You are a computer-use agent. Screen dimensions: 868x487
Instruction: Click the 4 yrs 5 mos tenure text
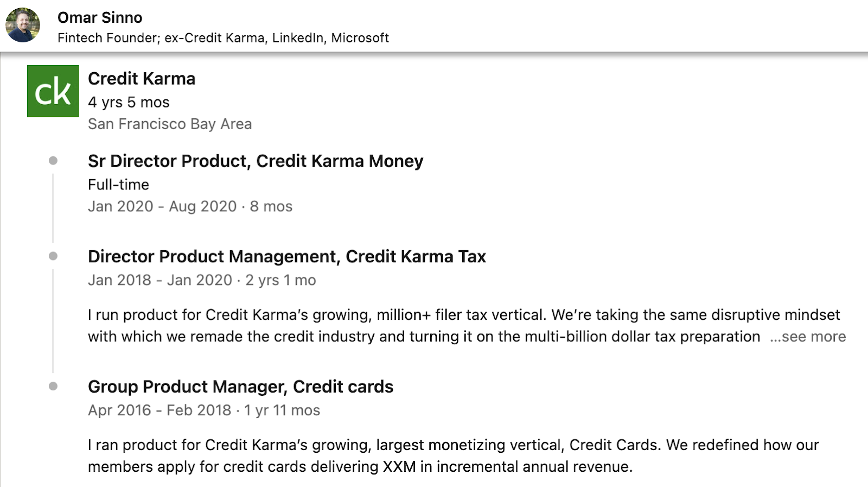pyautogui.click(x=129, y=102)
